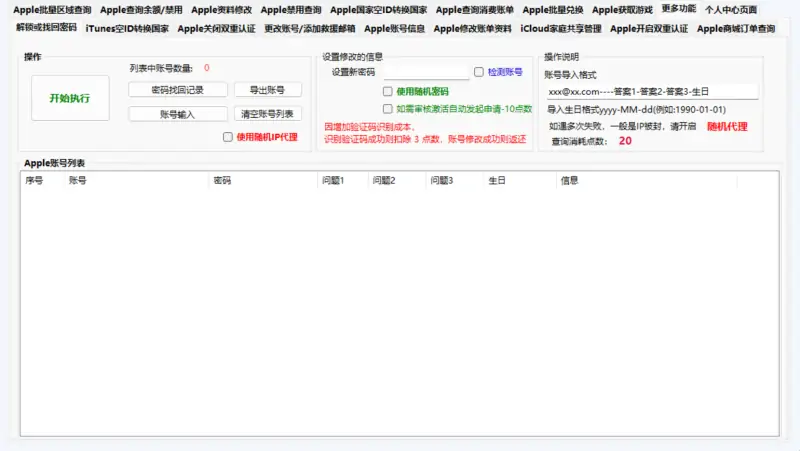Click the 导出账号 button
This screenshot has width=800, height=451.
pos(267,90)
